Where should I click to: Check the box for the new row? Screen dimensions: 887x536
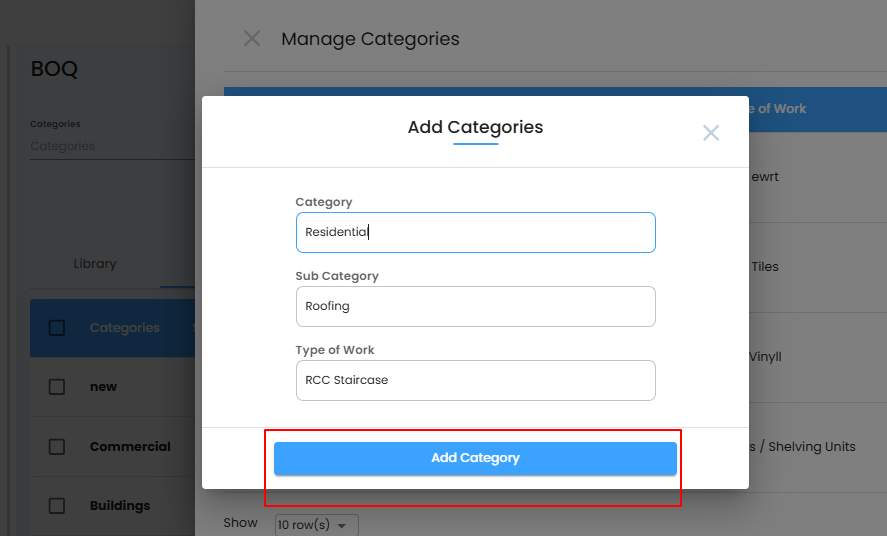57,387
